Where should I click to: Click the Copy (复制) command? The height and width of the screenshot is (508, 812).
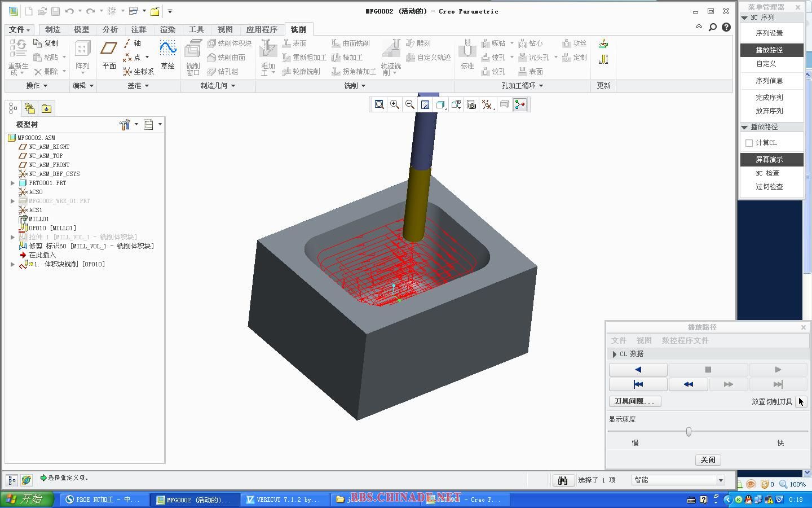(46, 43)
